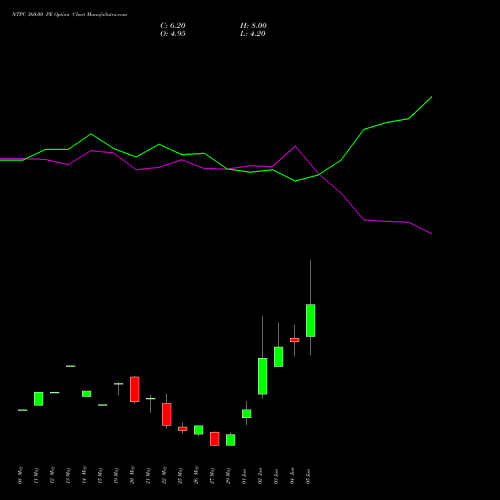Click the green candle for 29 May
The image size is (500, 500).
231,440
